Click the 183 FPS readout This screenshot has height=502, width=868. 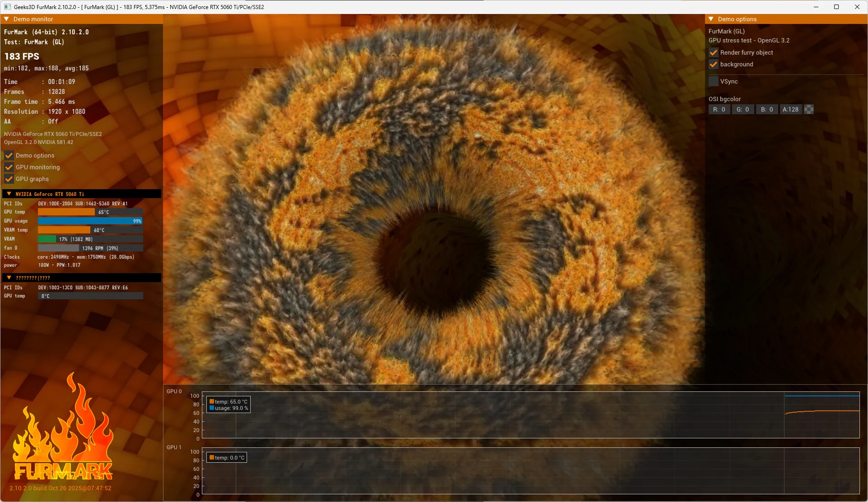(x=22, y=56)
